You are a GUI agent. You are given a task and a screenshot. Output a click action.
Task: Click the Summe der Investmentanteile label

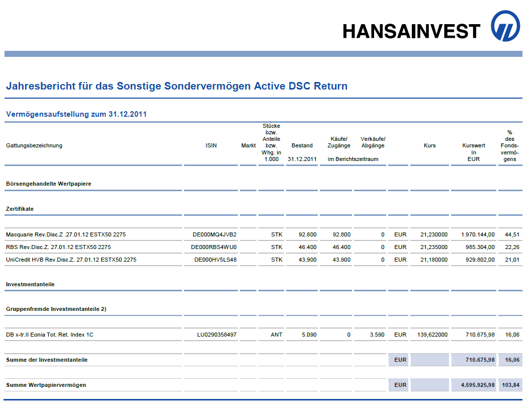coord(47,360)
